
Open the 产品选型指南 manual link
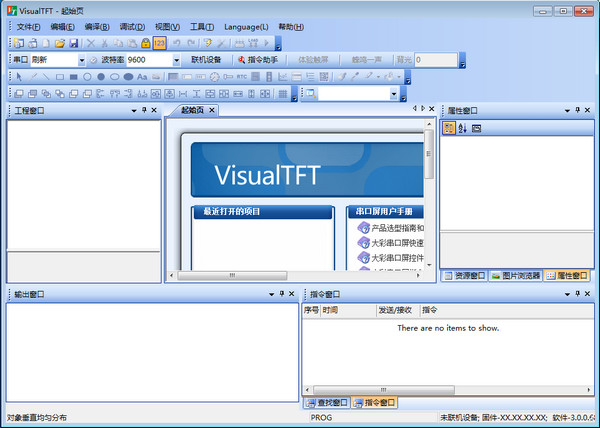(x=391, y=228)
